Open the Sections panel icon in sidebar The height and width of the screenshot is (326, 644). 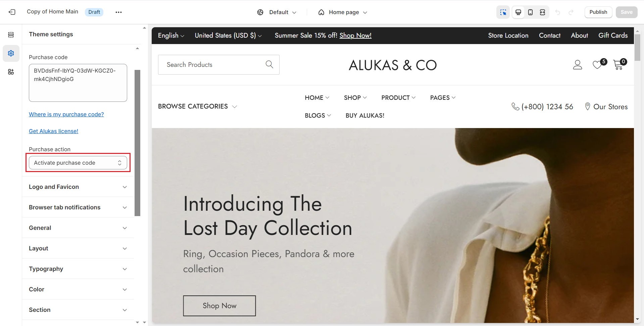click(11, 35)
